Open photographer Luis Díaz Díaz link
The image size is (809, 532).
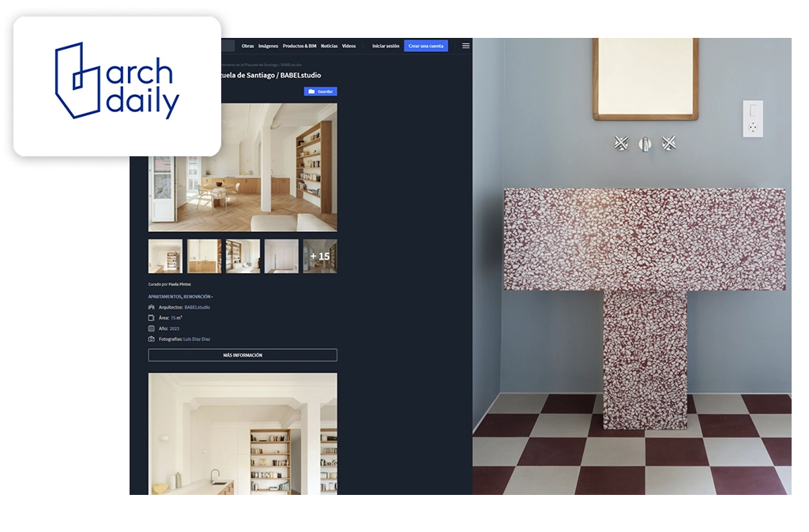tap(197, 339)
